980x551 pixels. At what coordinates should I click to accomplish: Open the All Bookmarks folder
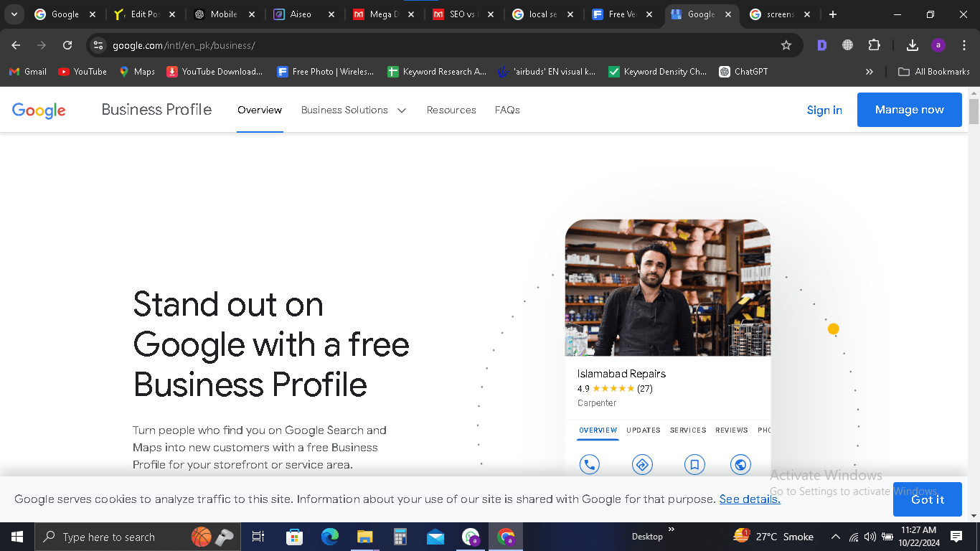(934, 72)
